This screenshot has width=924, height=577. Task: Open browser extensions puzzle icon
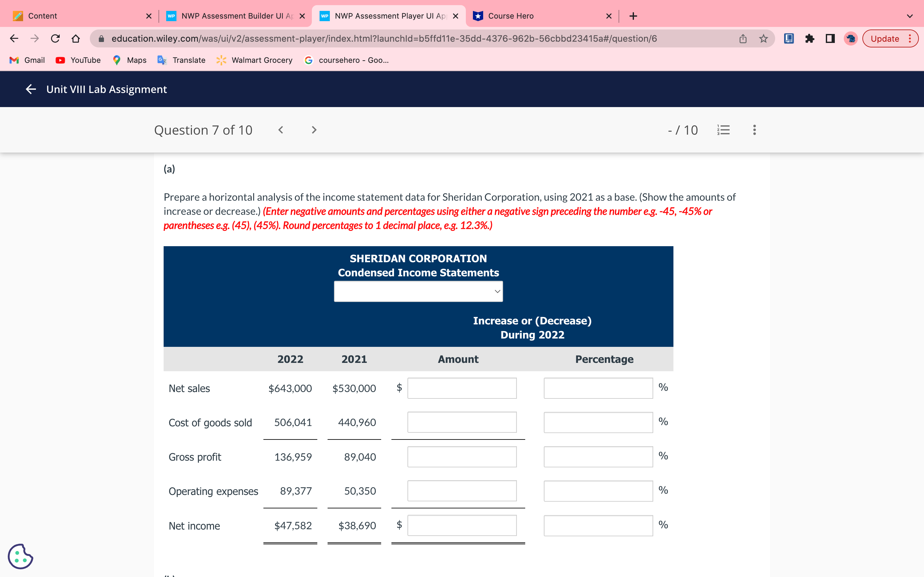tap(810, 38)
